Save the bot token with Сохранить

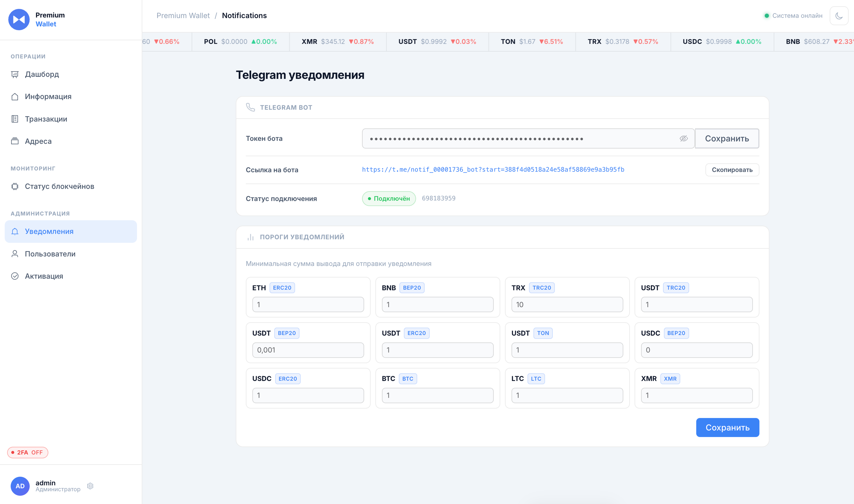tap(727, 138)
